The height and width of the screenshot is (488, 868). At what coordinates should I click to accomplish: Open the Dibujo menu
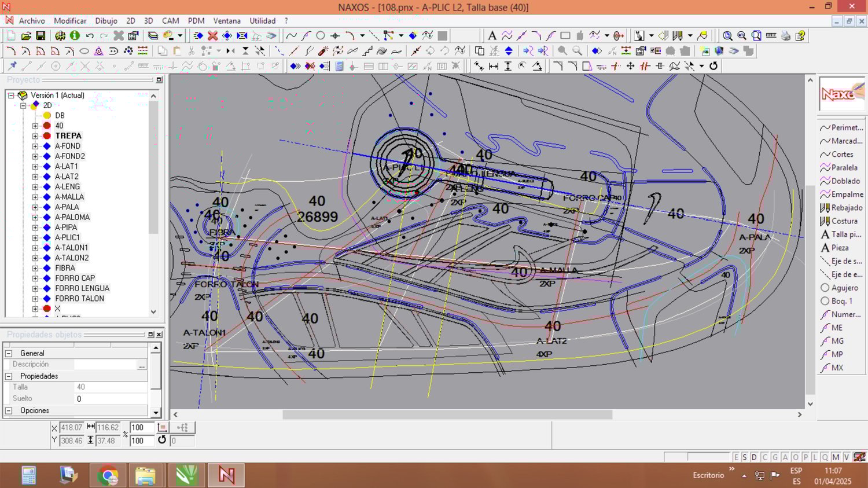[106, 21]
